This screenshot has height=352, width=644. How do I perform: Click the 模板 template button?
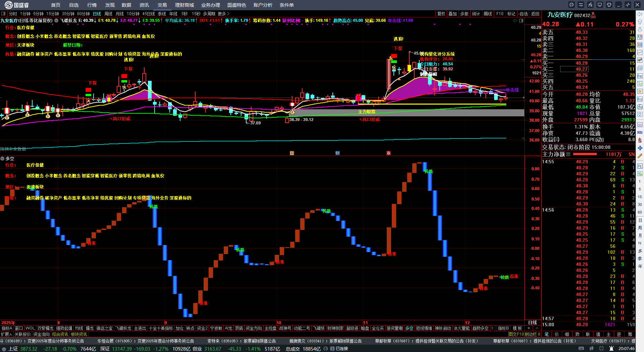(x=517, y=328)
